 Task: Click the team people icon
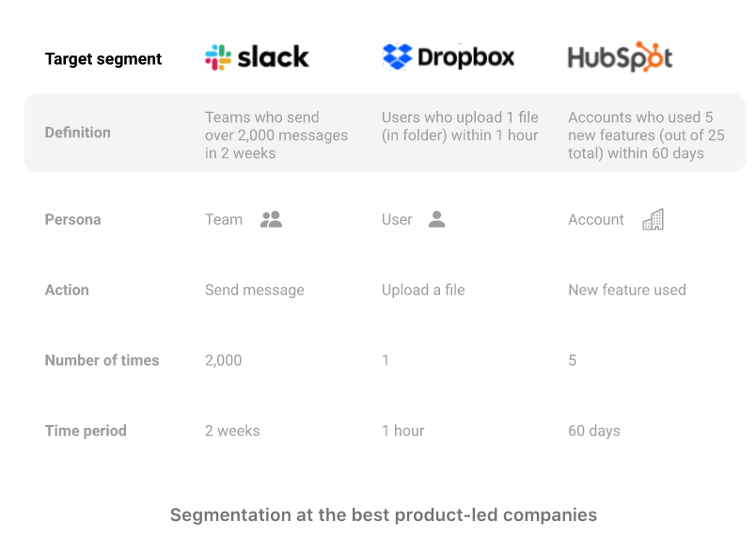(271, 219)
